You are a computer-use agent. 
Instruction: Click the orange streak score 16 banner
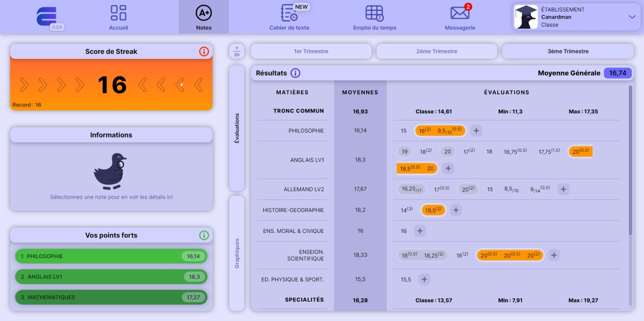pos(111,85)
